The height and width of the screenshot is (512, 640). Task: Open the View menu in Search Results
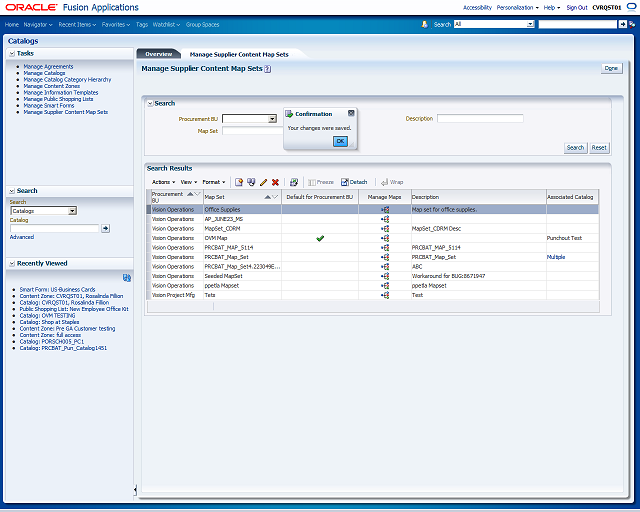click(x=189, y=182)
